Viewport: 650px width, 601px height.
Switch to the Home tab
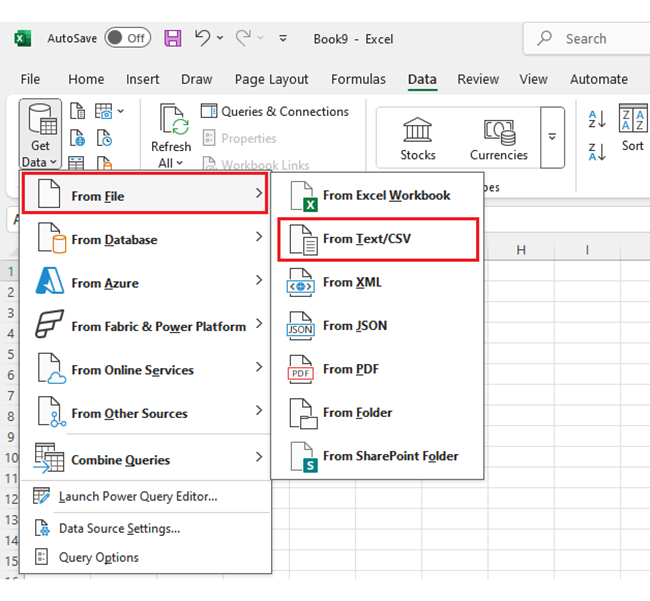click(86, 79)
